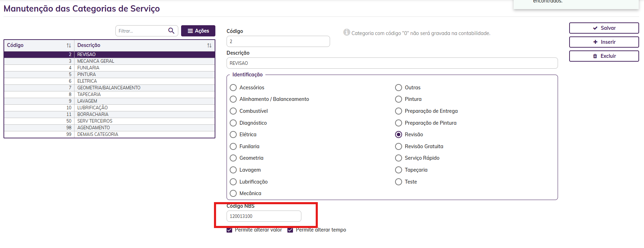Save category with the Salvar button
The height and width of the screenshot is (248, 644).
coord(604,28)
